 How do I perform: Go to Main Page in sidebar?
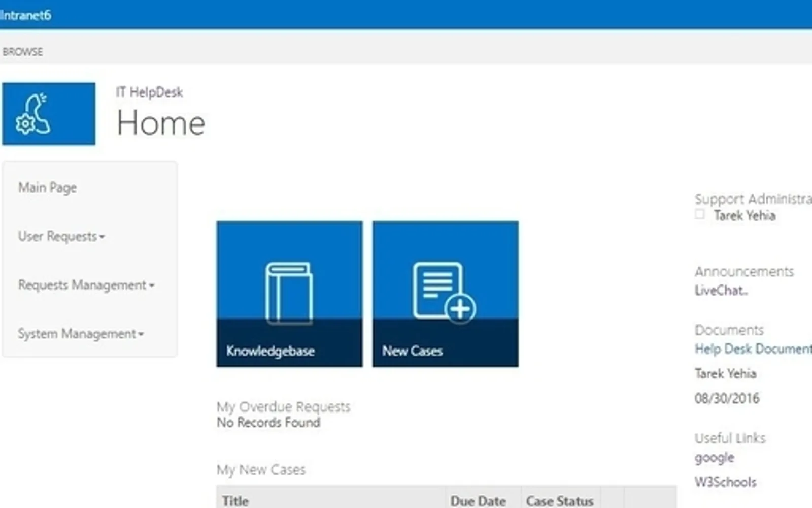tap(48, 187)
